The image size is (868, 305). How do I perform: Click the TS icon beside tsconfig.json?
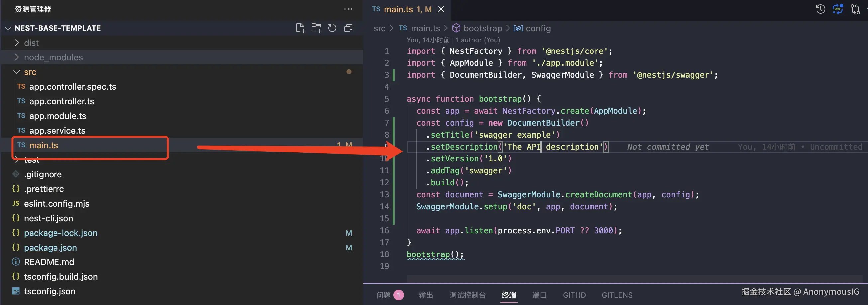pyautogui.click(x=16, y=291)
